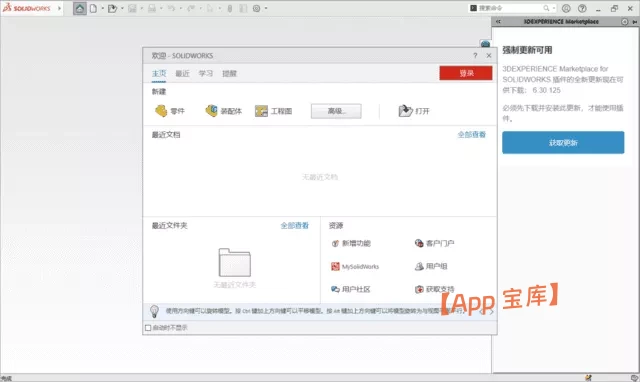
Task: Click the lightbulb tip icon
Action: pos(154,311)
